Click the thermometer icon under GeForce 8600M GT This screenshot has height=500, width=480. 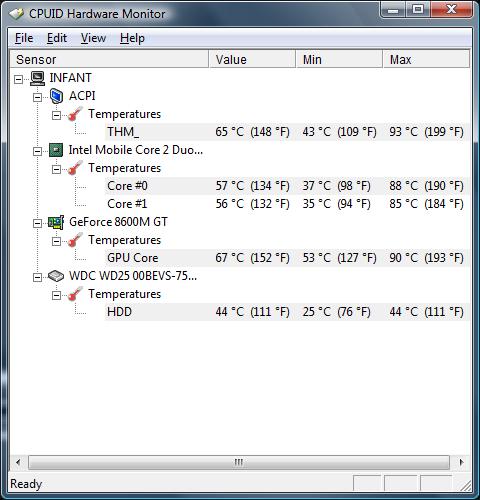tap(75, 240)
